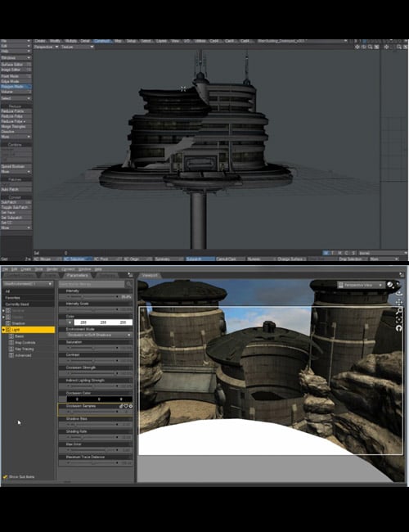Select the Ray Tracing tree item
409x532 pixels.
pos(24,349)
